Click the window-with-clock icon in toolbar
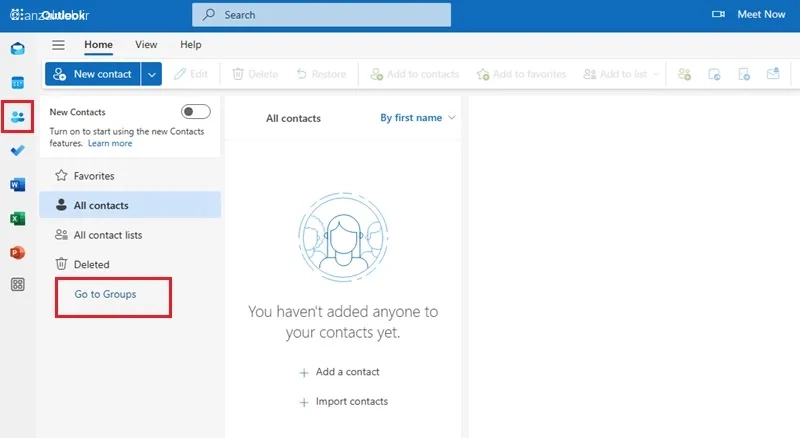 714,75
